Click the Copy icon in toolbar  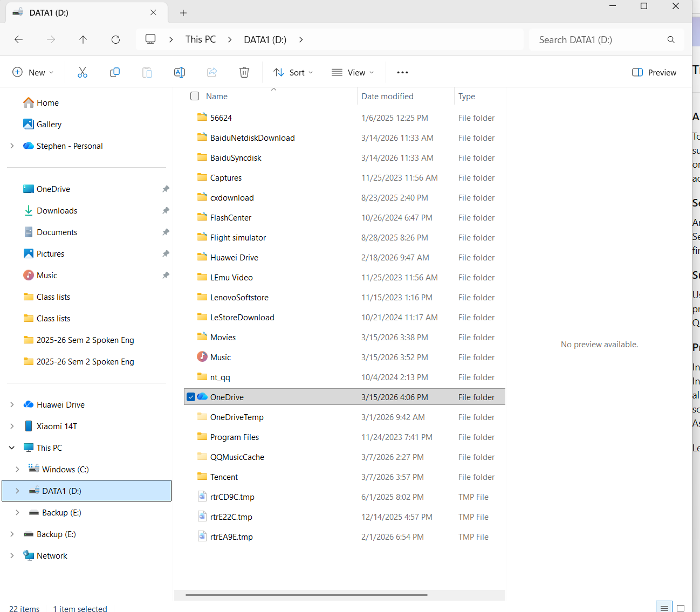[115, 72]
